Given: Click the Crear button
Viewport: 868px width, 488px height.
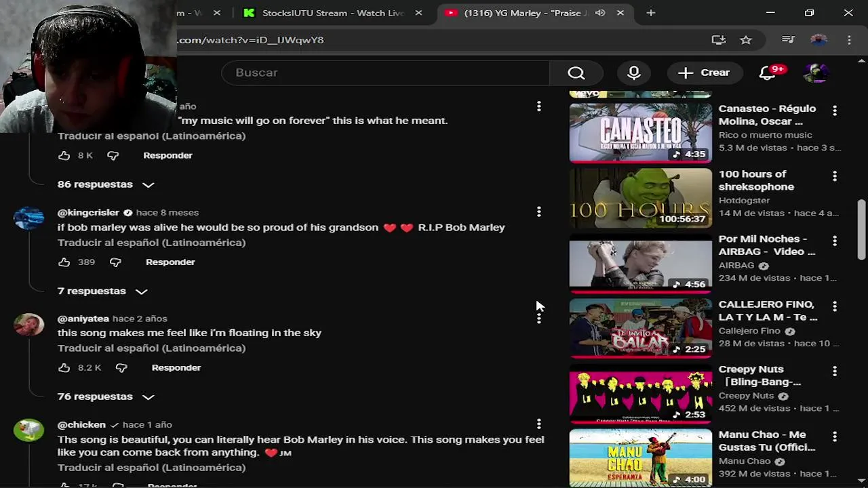Looking at the screenshot, I should tap(704, 73).
